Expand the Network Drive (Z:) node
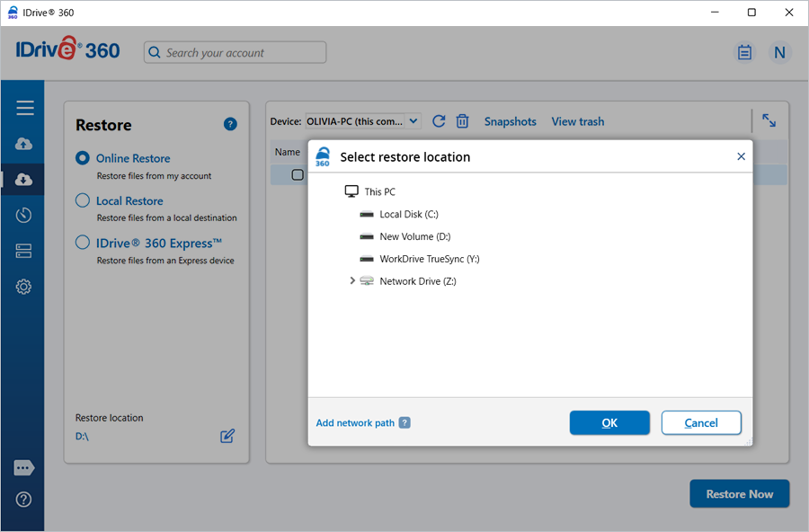The width and height of the screenshot is (809, 532). pyautogui.click(x=352, y=281)
